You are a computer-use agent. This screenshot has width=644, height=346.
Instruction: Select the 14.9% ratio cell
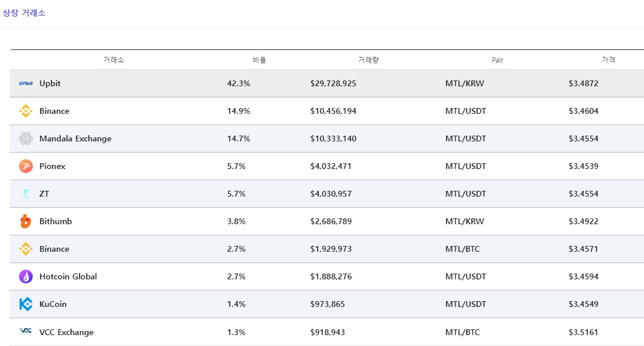(239, 111)
